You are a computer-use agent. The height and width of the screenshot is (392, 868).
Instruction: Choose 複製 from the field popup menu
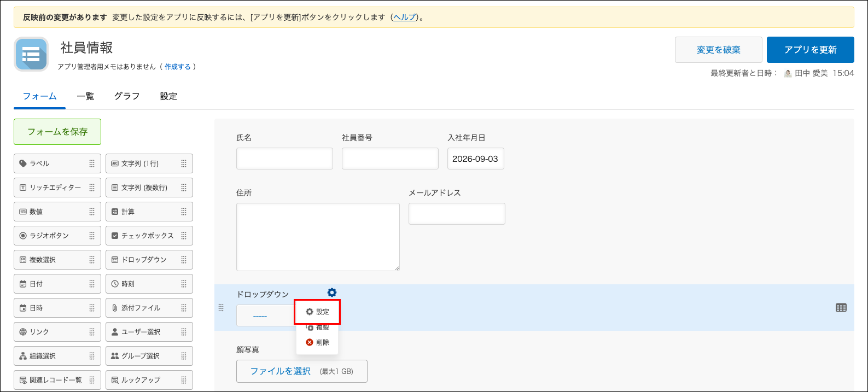coord(317,327)
